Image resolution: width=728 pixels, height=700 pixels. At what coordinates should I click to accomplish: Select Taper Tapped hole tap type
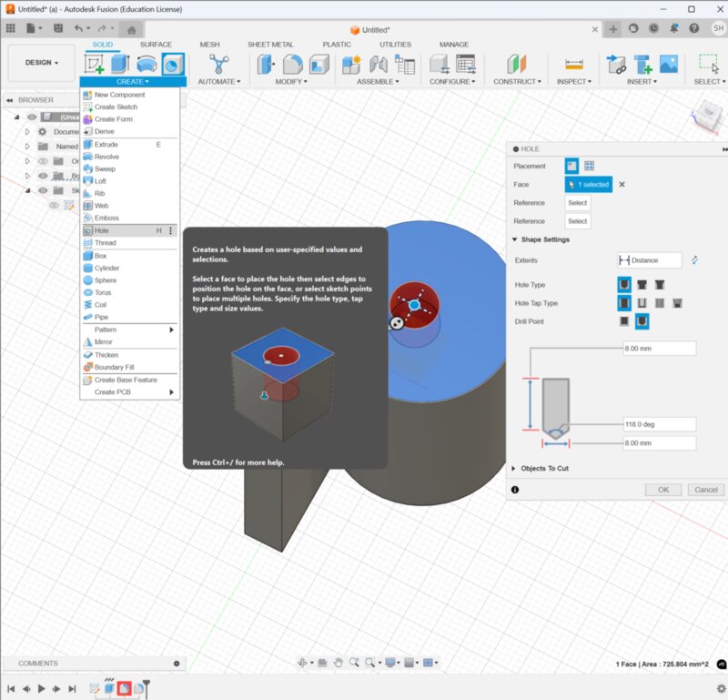point(677,303)
